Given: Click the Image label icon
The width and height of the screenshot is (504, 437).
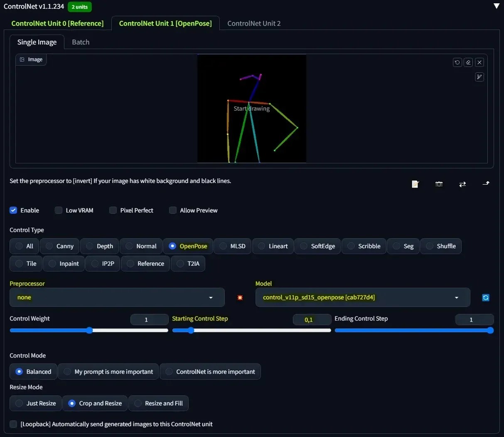Looking at the screenshot, I should (22, 59).
